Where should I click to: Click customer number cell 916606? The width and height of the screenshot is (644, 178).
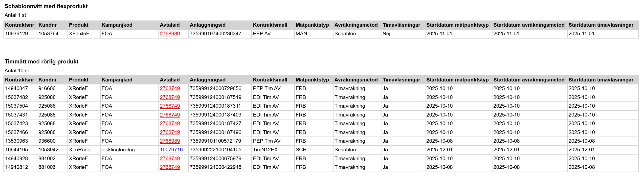tap(47, 89)
